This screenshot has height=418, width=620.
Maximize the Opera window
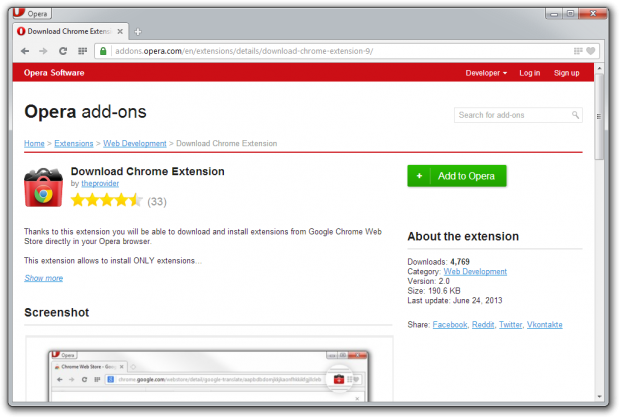tap(570, 14)
